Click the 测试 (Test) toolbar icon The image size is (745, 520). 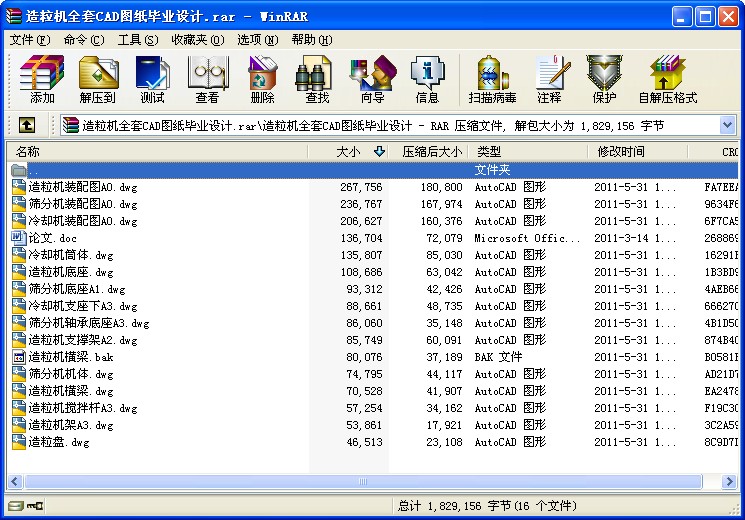point(153,79)
